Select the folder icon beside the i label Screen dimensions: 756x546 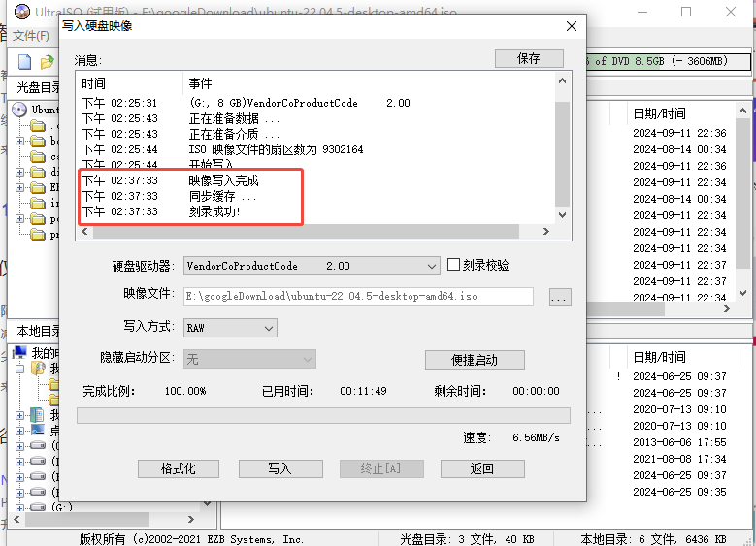tap(38, 203)
